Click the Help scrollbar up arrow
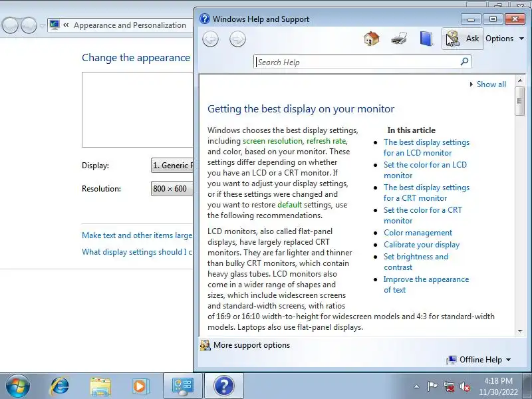 (520, 80)
